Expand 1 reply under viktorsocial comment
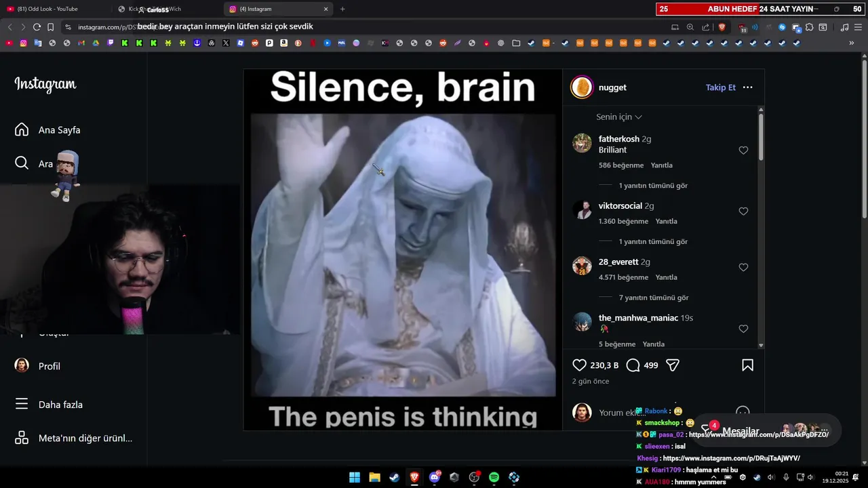The height and width of the screenshot is (488, 868). (x=652, y=242)
